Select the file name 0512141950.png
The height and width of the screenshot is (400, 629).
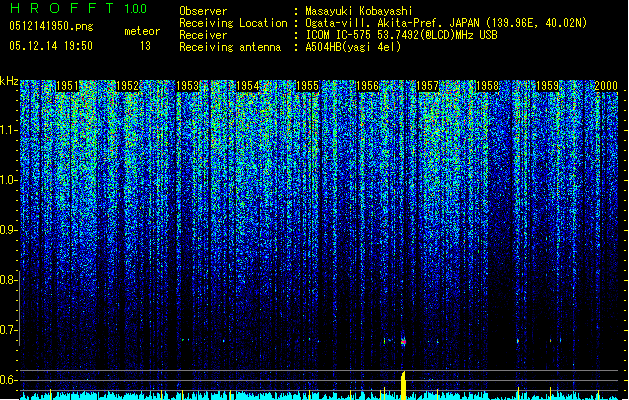[51, 26]
